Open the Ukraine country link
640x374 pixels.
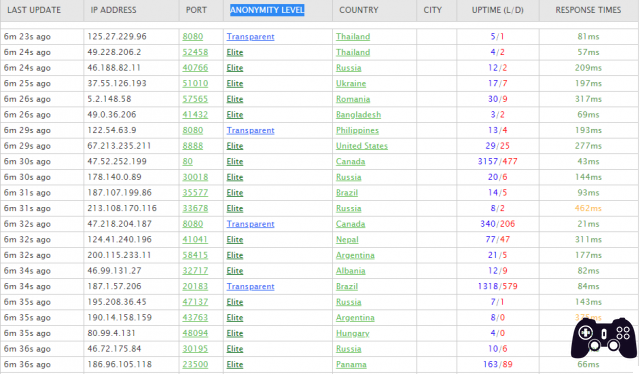tap(351, 83)
